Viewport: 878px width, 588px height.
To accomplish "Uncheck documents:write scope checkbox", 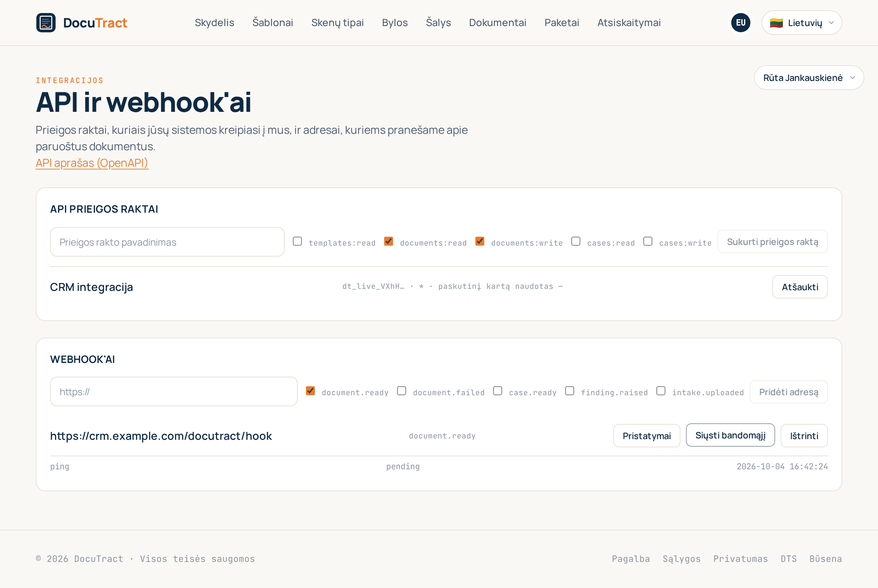I will (x=479, y=241).
